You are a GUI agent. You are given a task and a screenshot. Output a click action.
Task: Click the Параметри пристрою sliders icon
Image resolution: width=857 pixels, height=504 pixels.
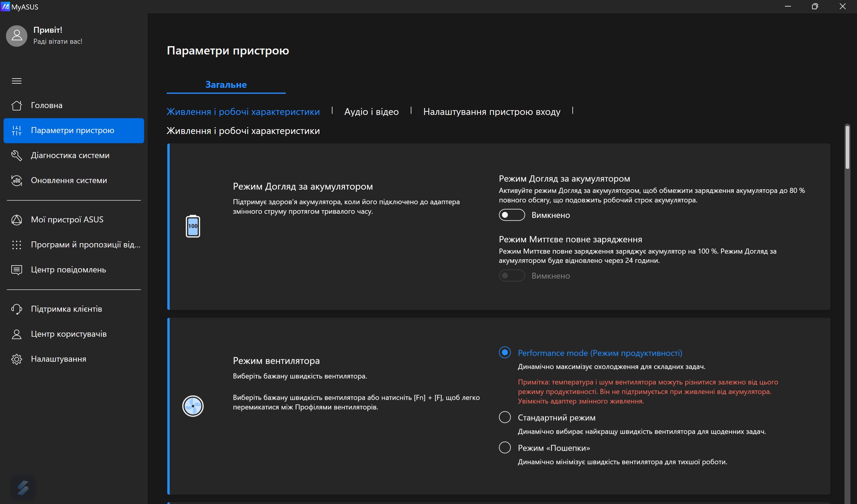[16, 131]
